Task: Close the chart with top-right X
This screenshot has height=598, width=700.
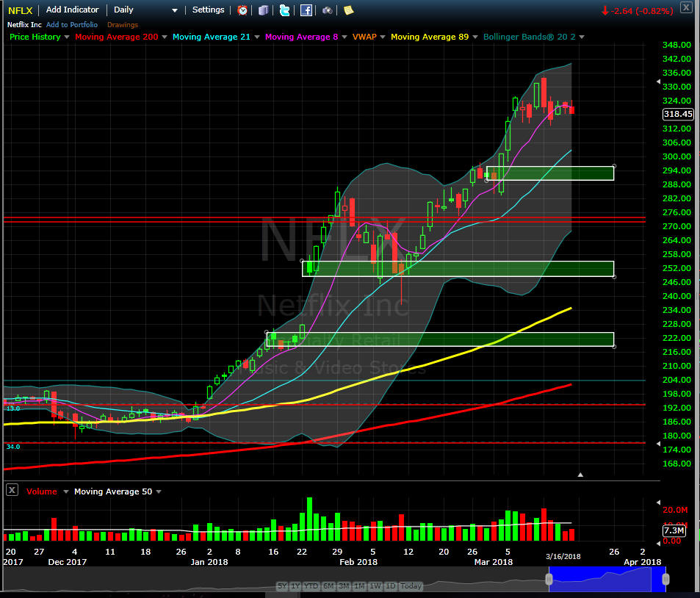Action: click(686, 7)
